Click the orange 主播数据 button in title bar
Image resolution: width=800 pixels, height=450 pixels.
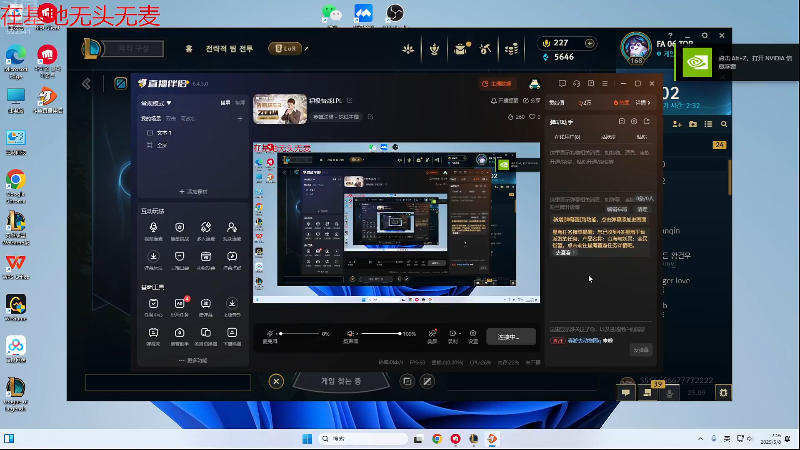click(497, 83)
